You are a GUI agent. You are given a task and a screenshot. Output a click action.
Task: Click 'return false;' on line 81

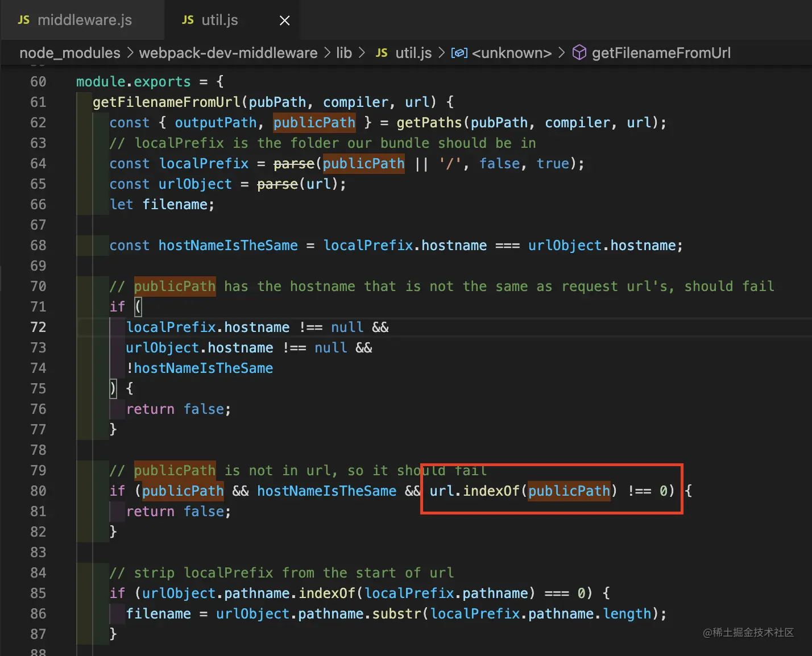point(179,512)
